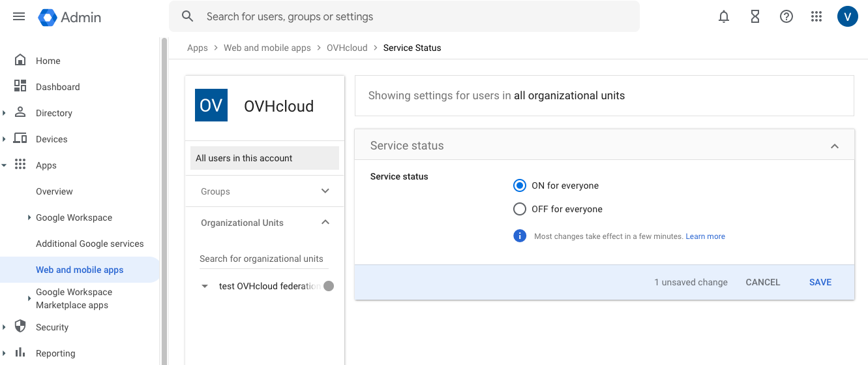Collapse the Organizational Units section
Viewport: 868px width, 365px height.
(325, 223)
